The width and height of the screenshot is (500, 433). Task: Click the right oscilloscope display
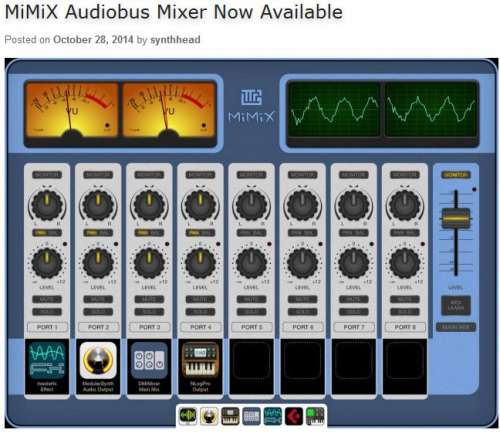(x=431, y=109)
